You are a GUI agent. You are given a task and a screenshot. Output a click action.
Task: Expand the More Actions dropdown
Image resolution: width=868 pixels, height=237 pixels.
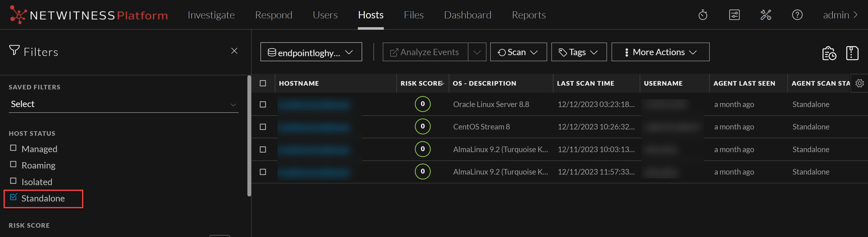[x=660, y=52]
